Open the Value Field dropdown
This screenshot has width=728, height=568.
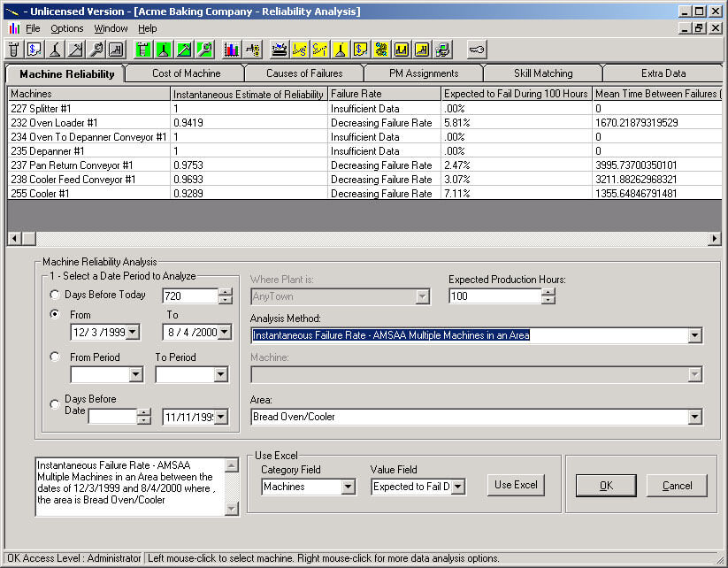point(458,487)
